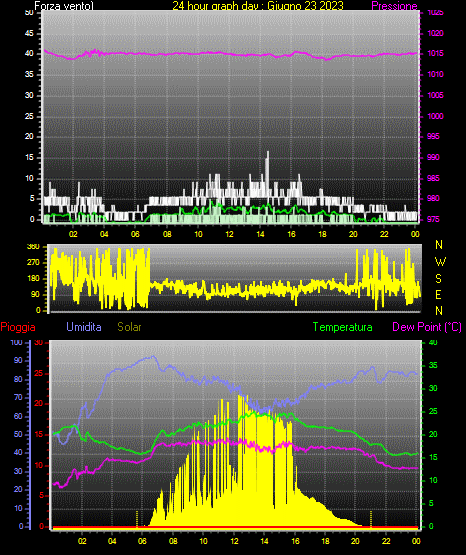
Task: Click wind speed axis value 45
Action: (29, 33)
